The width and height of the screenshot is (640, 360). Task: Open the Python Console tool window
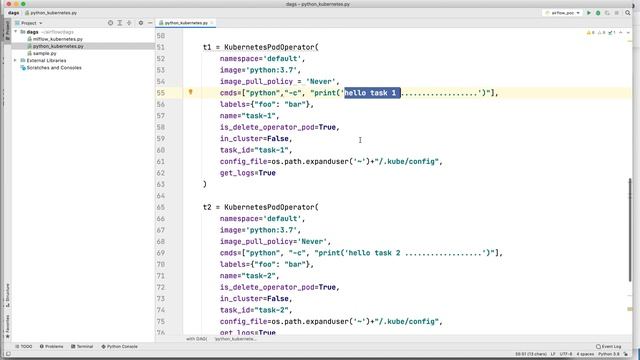click(120, 347)
